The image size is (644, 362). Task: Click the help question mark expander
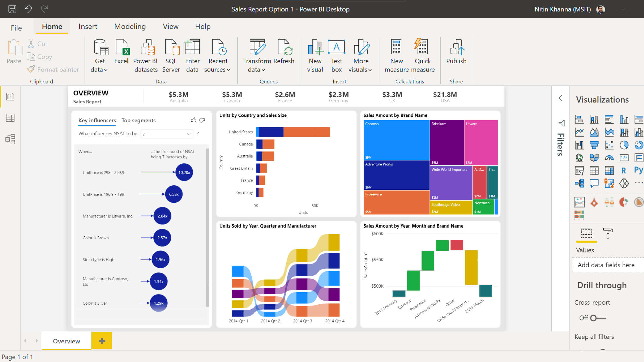198,133
